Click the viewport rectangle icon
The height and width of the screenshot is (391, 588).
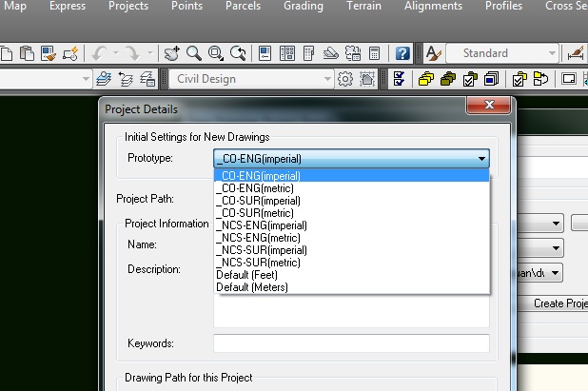pyautogui.click(x=569, y=79)
